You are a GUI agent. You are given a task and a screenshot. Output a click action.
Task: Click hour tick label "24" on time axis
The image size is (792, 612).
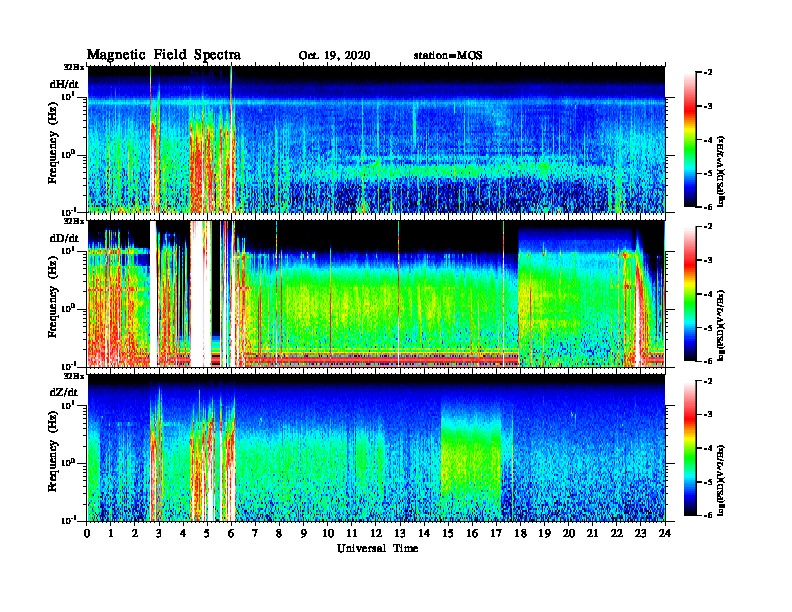tap(665, 533)
